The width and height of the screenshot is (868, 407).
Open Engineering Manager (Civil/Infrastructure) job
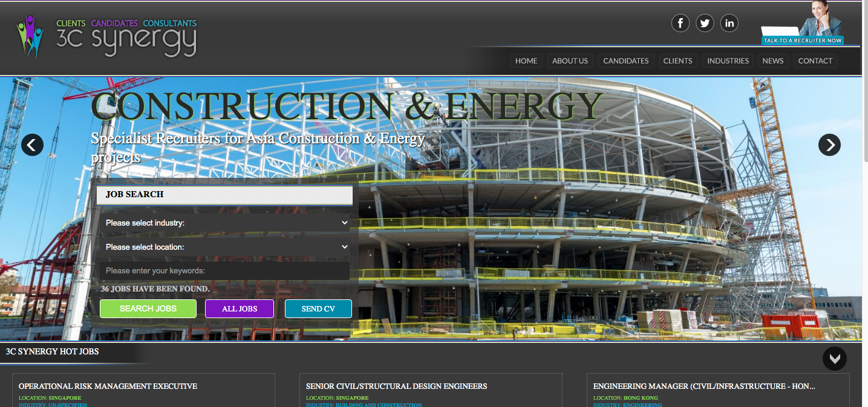pos(704,386)
